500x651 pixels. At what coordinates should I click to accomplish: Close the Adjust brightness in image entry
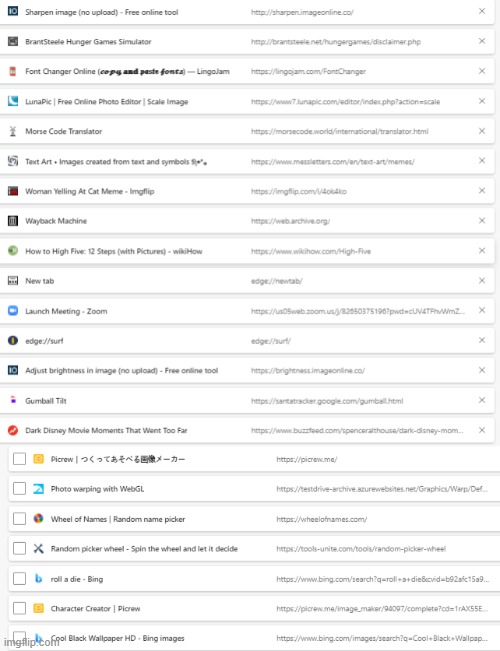pyautogui.click(x=482, y=370)
